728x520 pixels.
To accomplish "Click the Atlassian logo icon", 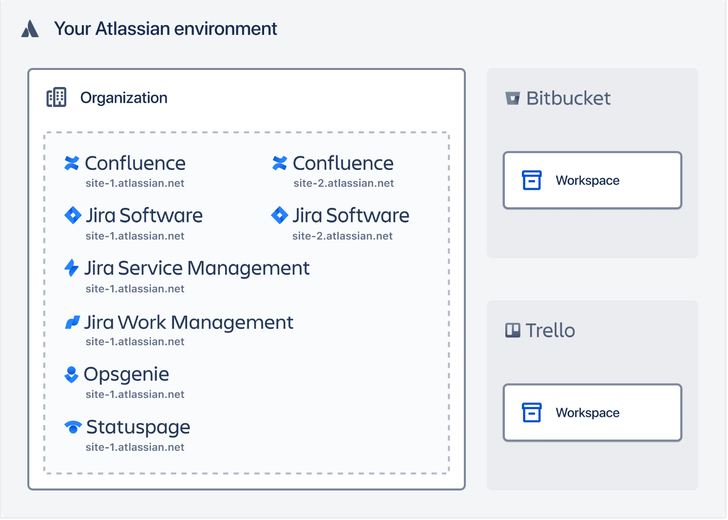I will pos(30,29).
